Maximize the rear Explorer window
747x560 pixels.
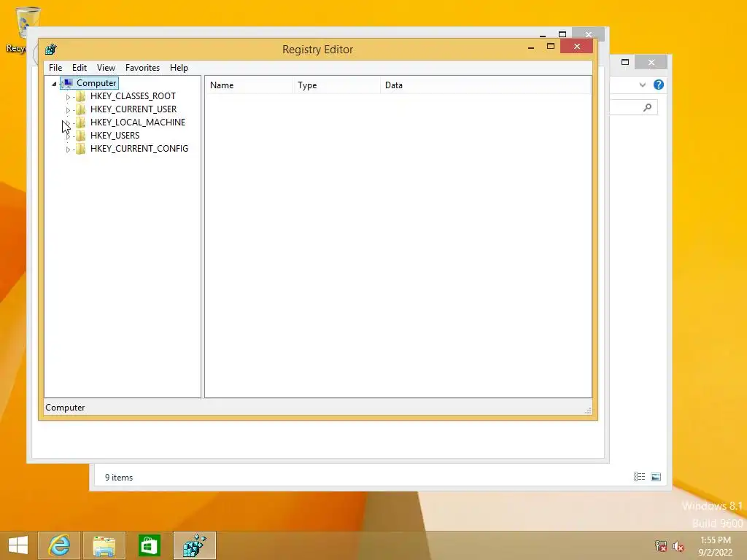pyautogui.click(x=625, y=62)
